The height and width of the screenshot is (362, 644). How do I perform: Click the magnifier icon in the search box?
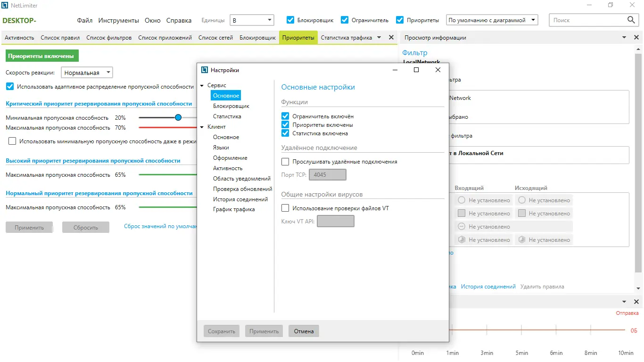coord(631,20)
